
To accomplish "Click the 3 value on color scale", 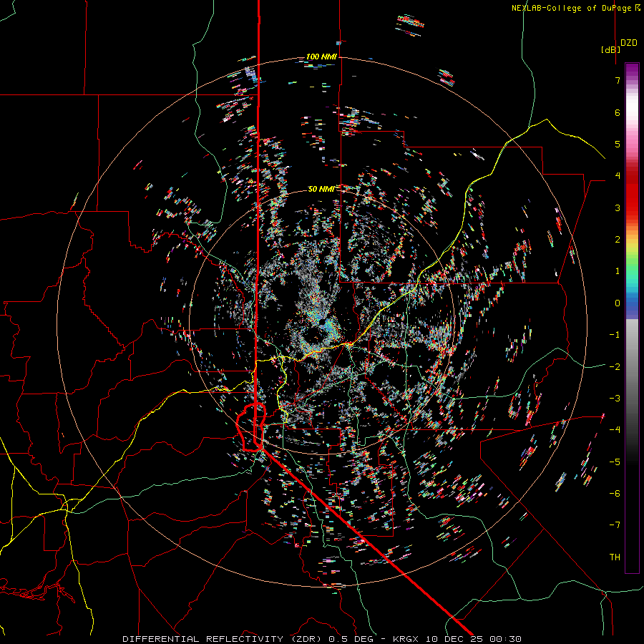I will point(618,208).
